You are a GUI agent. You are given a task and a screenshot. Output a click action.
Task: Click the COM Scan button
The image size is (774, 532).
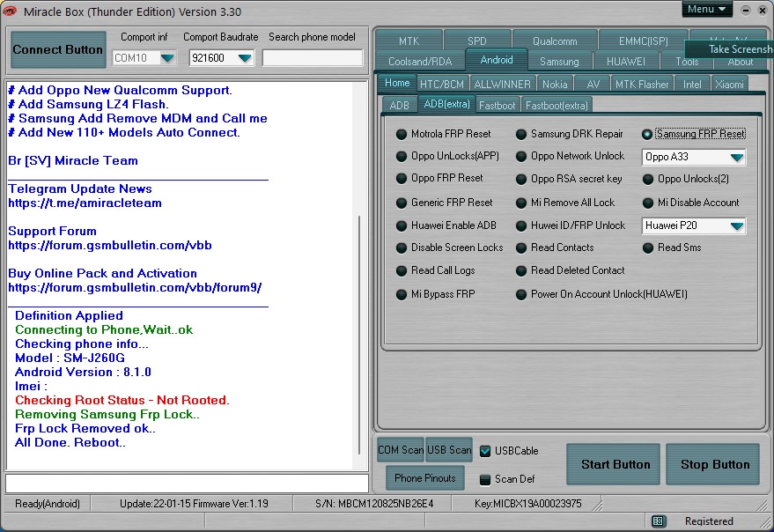(401, 450)
